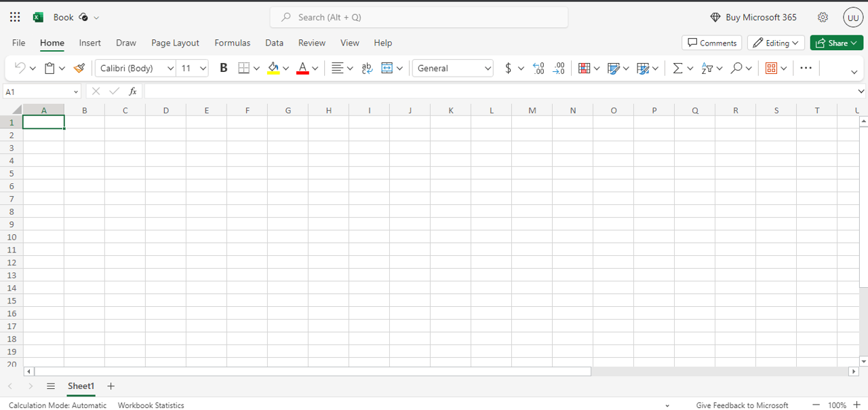The image size is (868, 410).
Task: Click the Buy Microsoft 365 link
Action: click(753, 17)
